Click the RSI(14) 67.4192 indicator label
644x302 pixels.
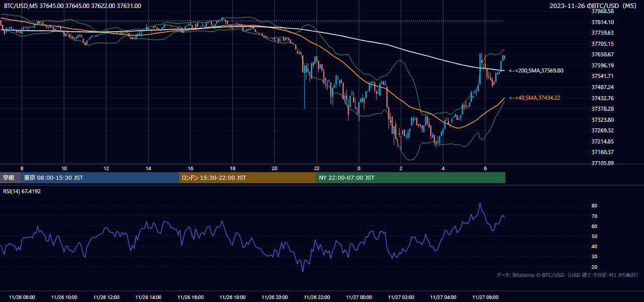tap(22, 192)
